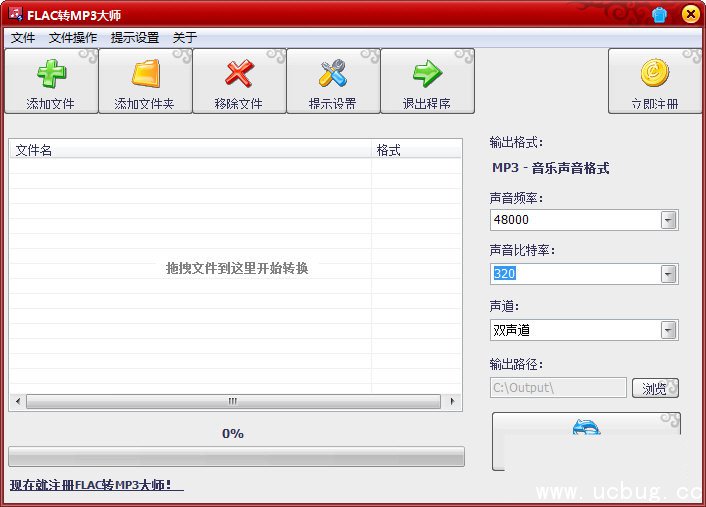Click the 声道: label

[x=504, y=307]
